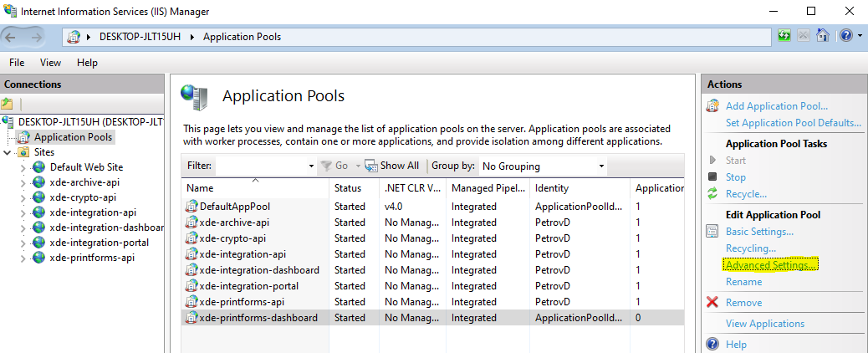Click the Basic Settings page icon
This screenshot has width=868, height=353.
713,231
